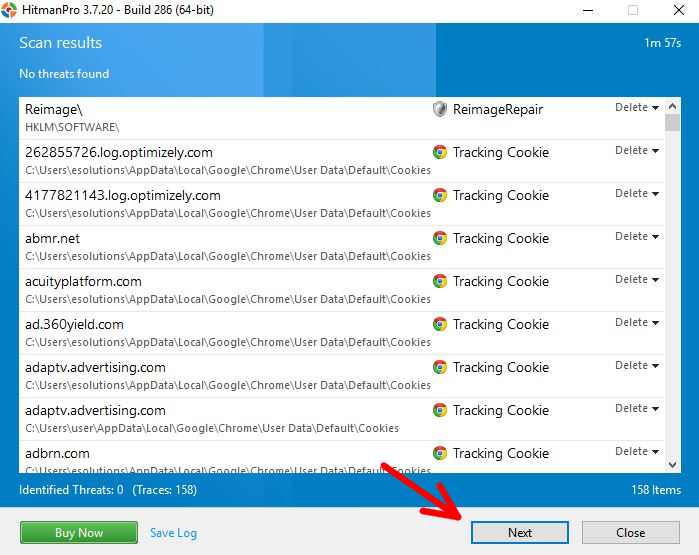Click the scroll up arrow of results list
Image resolution: width=699 pixels, height=555 pixels.
672,106
